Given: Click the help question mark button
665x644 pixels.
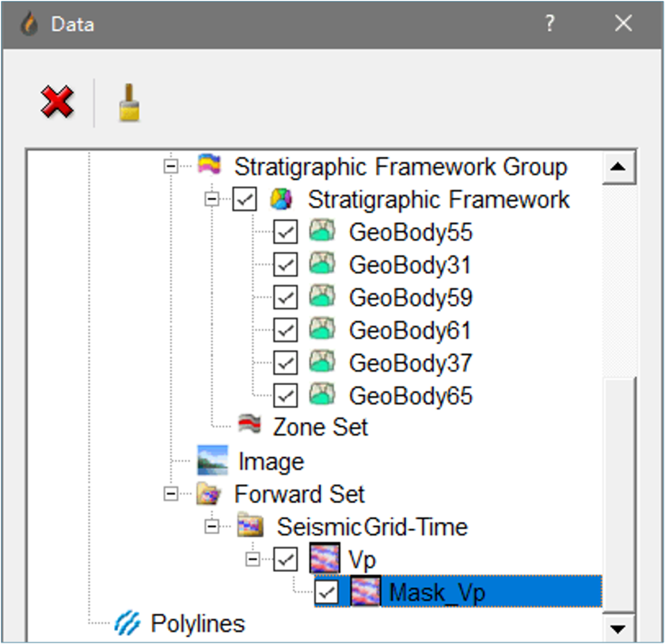Looking at the screenshot, I should (549, 24).
